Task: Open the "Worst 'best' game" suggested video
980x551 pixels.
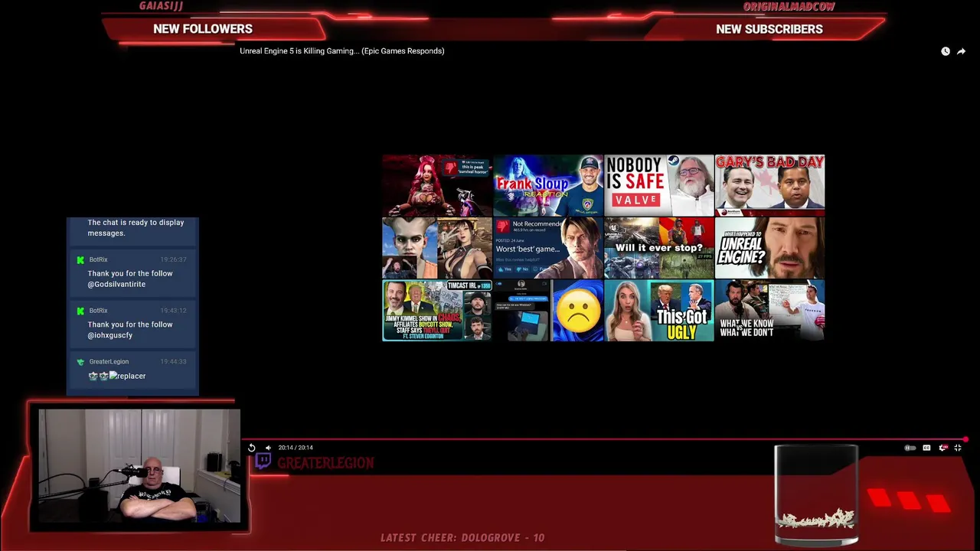Action: coord(548,248)
